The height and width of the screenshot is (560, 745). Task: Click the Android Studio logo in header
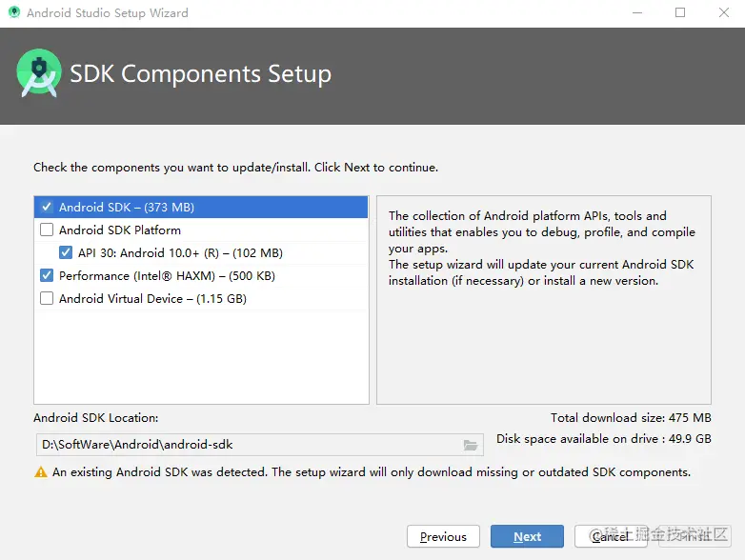[x=39, y=72]
